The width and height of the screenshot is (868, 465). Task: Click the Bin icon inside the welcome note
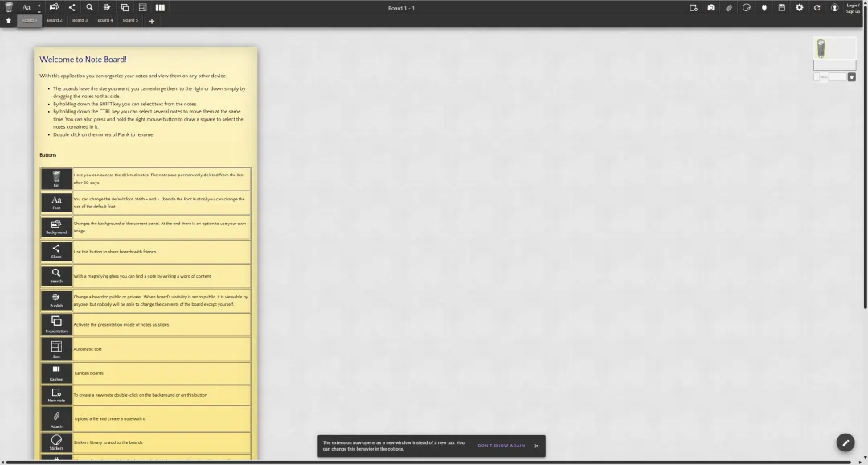coord(56,179)
